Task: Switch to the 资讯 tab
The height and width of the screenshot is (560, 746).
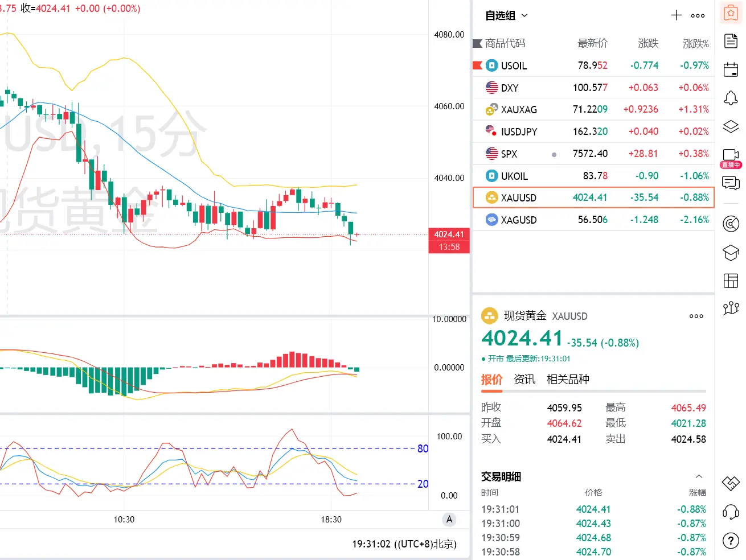Action: [524, 379]
